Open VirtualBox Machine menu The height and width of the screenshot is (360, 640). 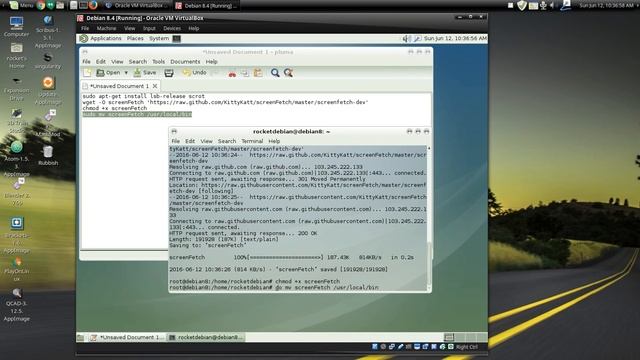click(x=106, y=28)
